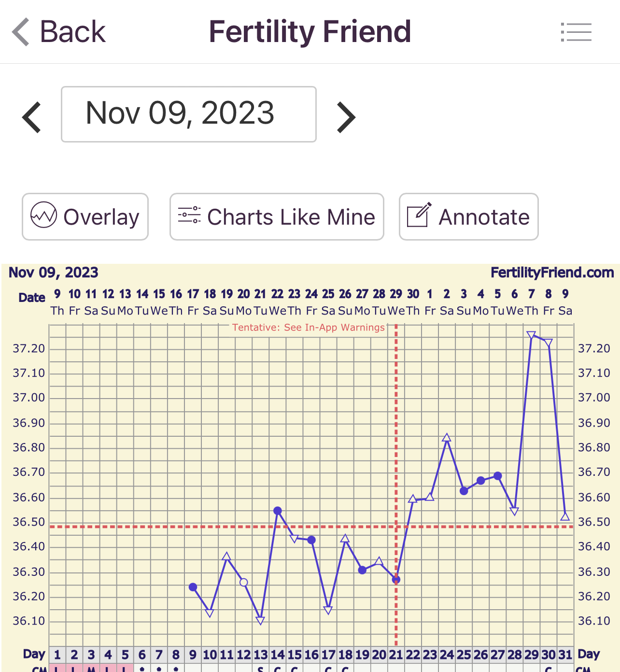Tap the Back chevron icon
Viewport: 620px width, 672px height.
pyautogui.click(x=21, y=32)
